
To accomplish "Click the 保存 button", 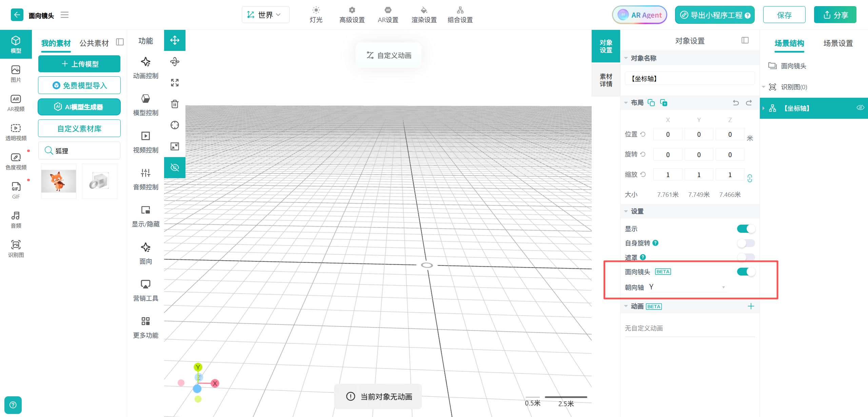I will point(784,15).
